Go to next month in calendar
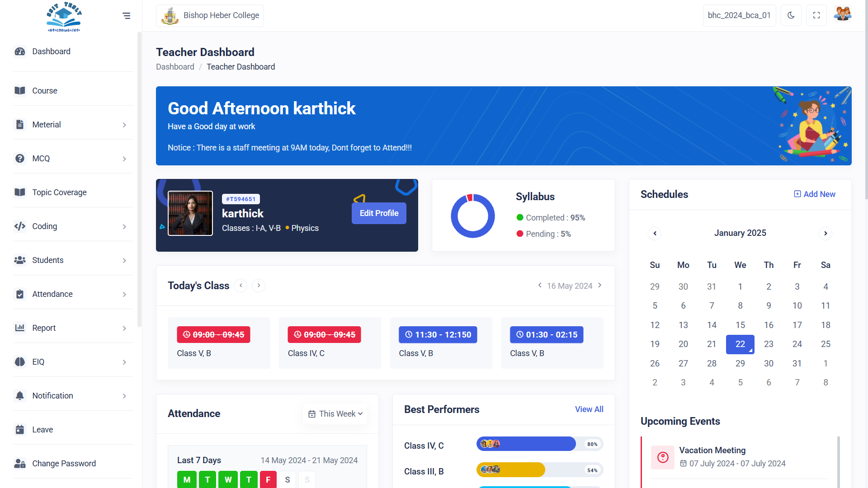The width and height of the screenshot is (868, 488). (x=826, y=234)
